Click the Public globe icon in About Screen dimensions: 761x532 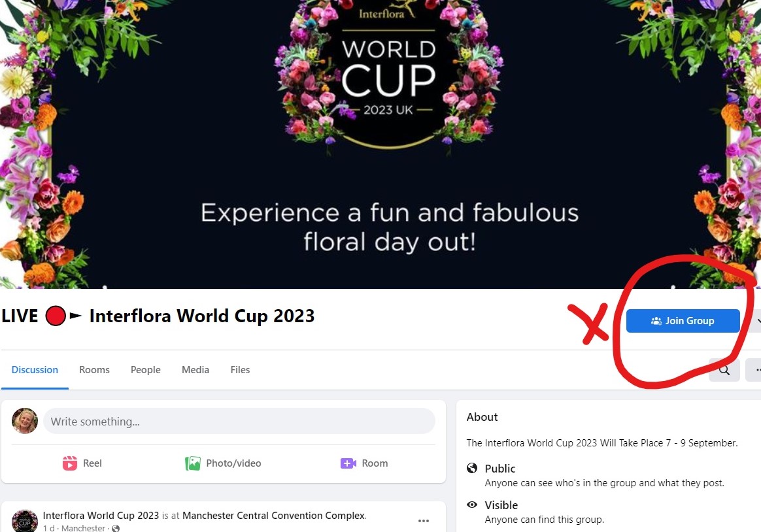(x=472, y=468)
